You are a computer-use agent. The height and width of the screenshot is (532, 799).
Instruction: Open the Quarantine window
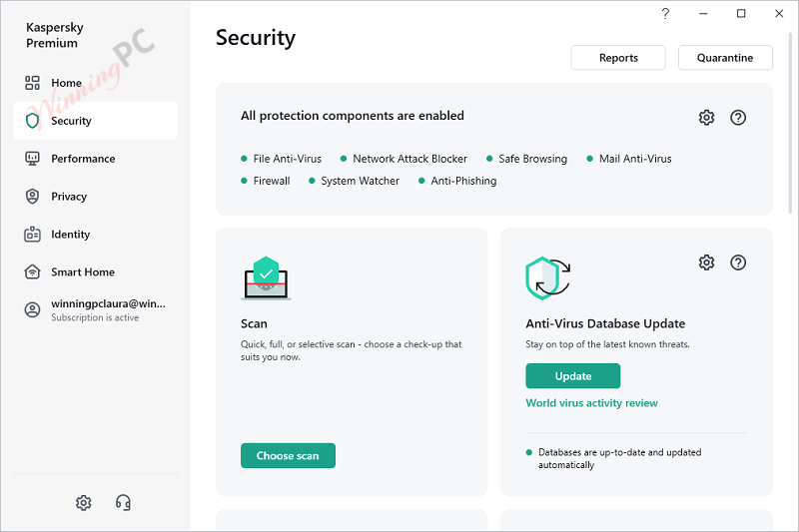[725, 58]
